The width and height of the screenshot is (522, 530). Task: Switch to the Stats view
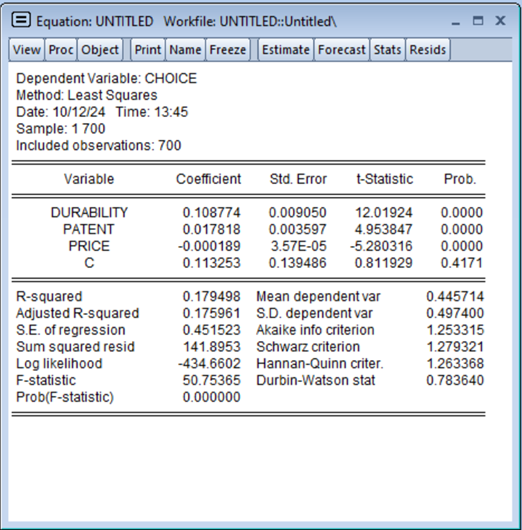pos(387,50)
